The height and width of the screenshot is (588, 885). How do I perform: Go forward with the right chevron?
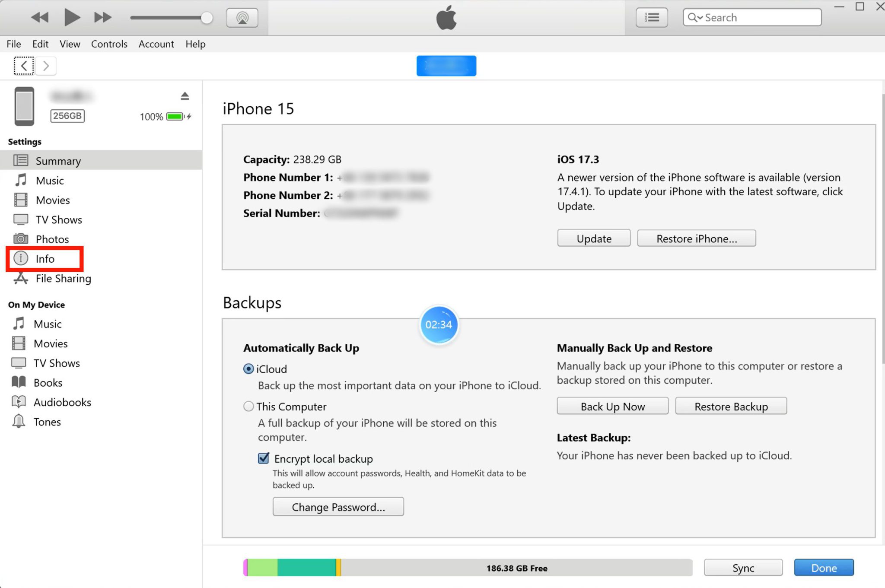click(46, 66)
